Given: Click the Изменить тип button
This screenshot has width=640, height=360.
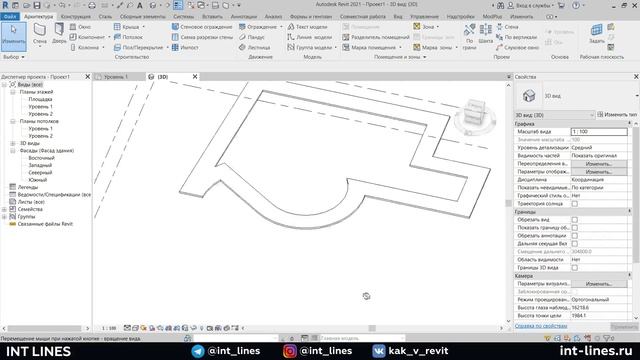Looking at the screenshot, I should 617,115.
